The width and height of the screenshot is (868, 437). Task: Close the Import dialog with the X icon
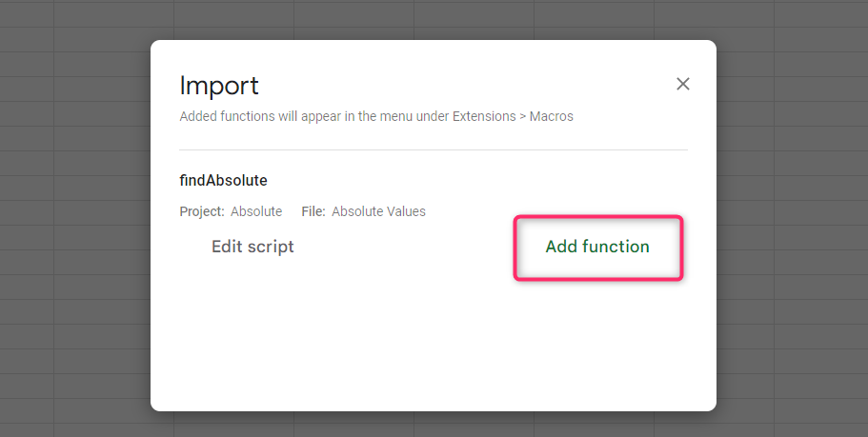click(682, 84)
